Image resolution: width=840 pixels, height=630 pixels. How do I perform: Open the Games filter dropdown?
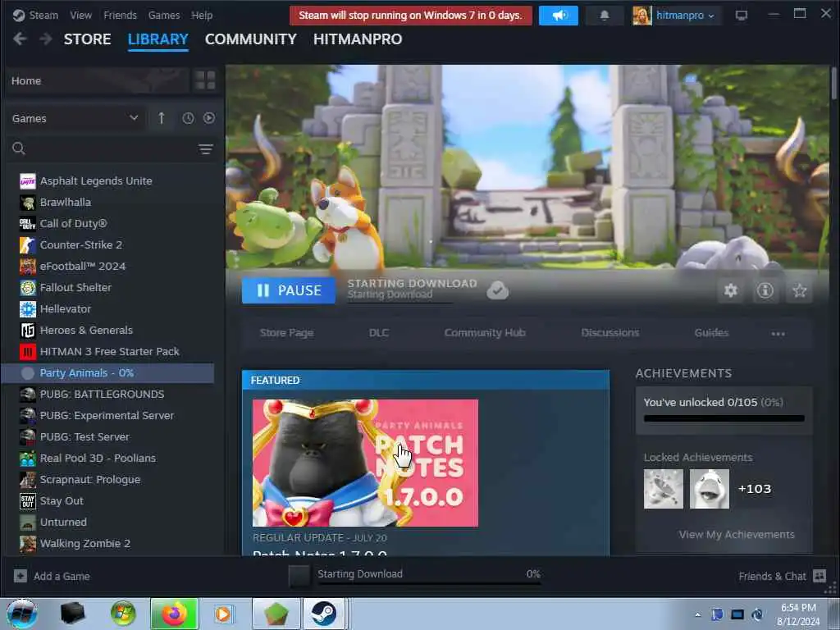75,118
